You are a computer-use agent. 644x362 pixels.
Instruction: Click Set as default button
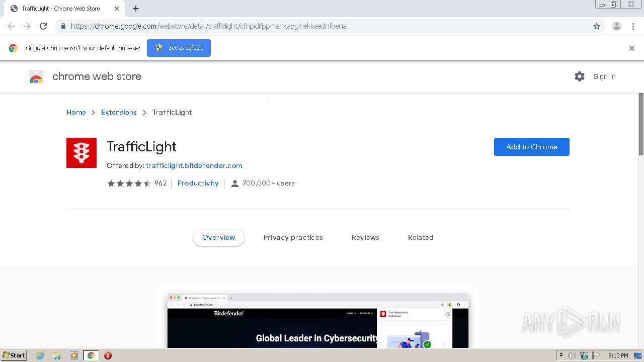[x=179, y=48]
